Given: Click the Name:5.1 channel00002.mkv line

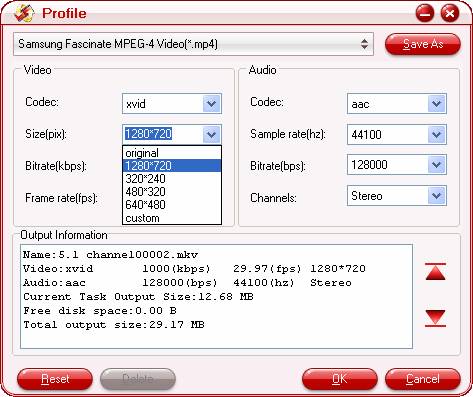Looking at the screenshot, I should [x=110, y=255].
